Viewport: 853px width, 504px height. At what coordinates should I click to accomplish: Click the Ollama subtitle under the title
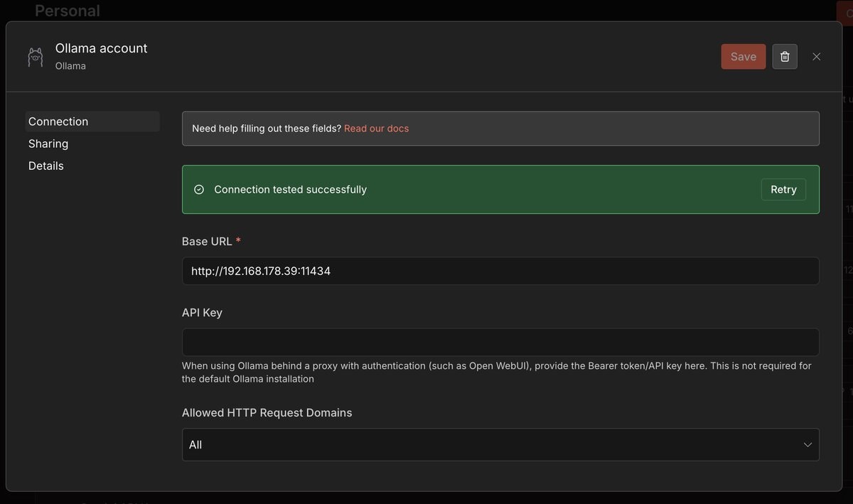70,66
